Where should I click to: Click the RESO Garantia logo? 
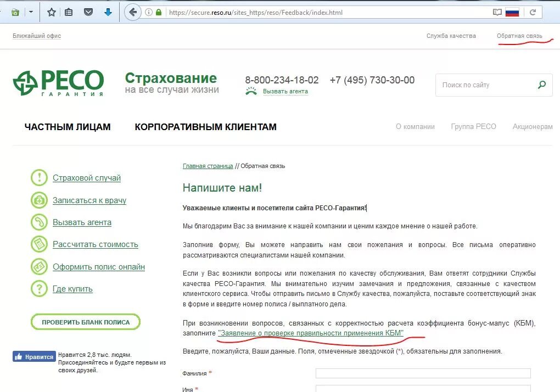[59, 83]
